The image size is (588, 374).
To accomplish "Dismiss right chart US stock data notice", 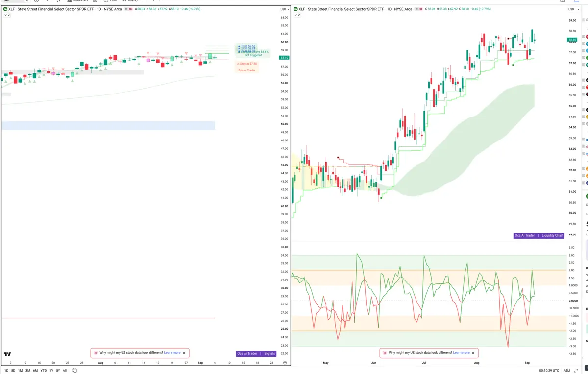I will point(473,353).
